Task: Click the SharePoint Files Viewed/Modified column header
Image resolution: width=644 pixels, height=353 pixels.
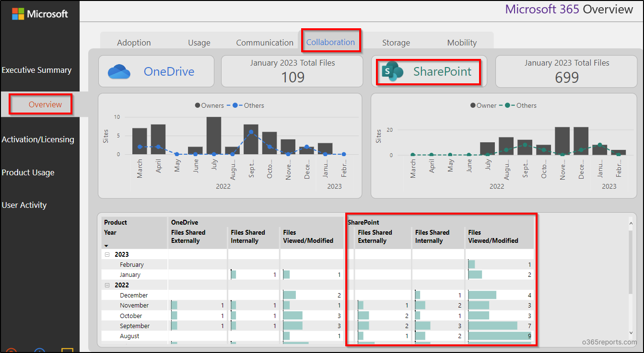Action: click(x=493, y=237)
